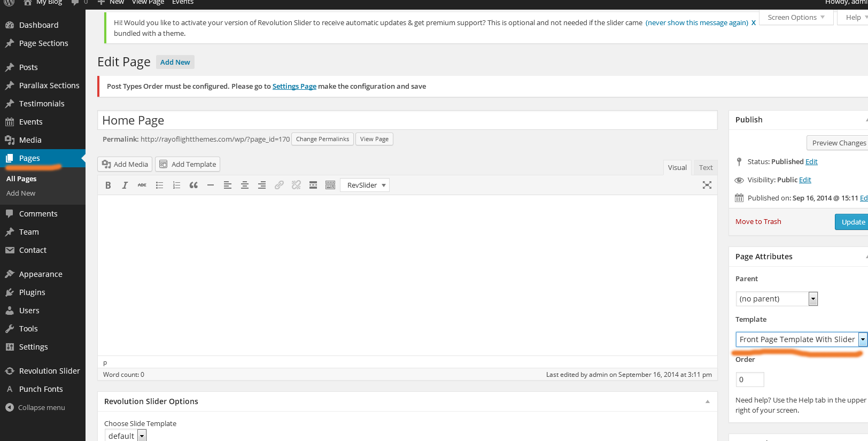Toggle the extra toolbar row (kitchen sink)
Screen dimensions: 868x441
(330, 185)
